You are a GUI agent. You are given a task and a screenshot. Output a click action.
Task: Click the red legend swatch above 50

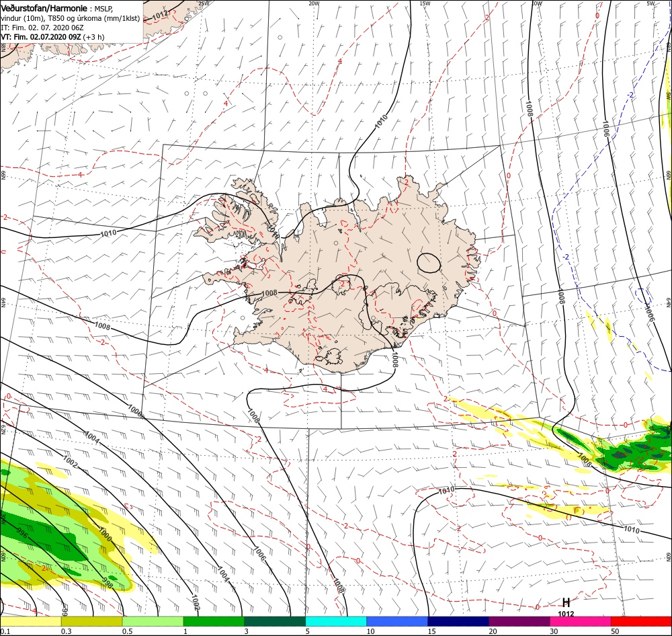click(x=641, y=621)
